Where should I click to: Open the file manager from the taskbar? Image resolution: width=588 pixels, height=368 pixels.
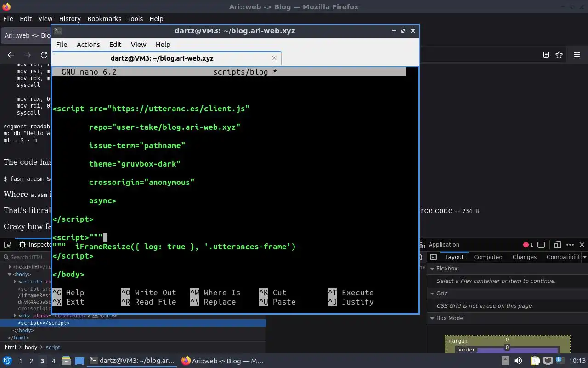(x=66, y=361)
